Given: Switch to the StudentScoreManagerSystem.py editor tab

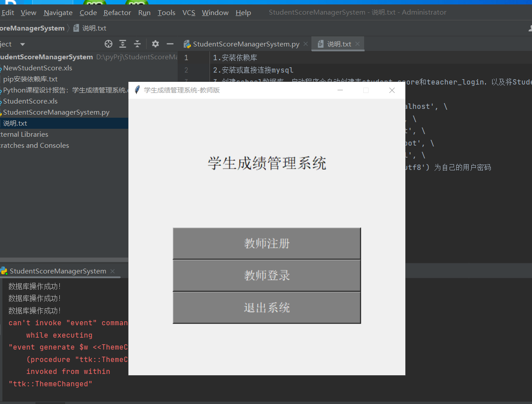Looking at the screenshot, I should click(246, 44).
